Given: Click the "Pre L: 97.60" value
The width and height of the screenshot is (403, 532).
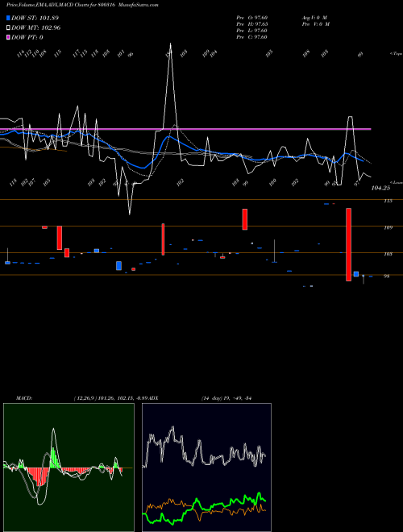Looking at the screenshot, I should click(252, 31).
